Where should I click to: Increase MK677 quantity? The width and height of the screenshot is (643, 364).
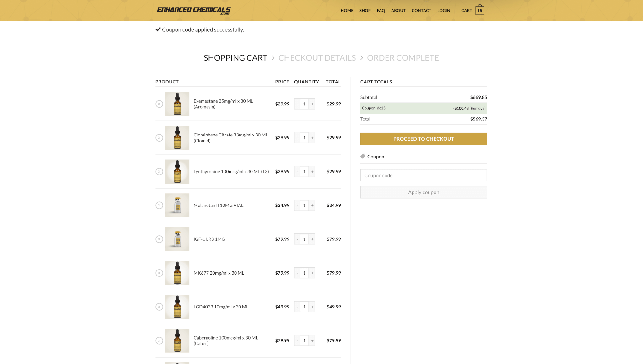pyautogui.click(x=312, y=273)
